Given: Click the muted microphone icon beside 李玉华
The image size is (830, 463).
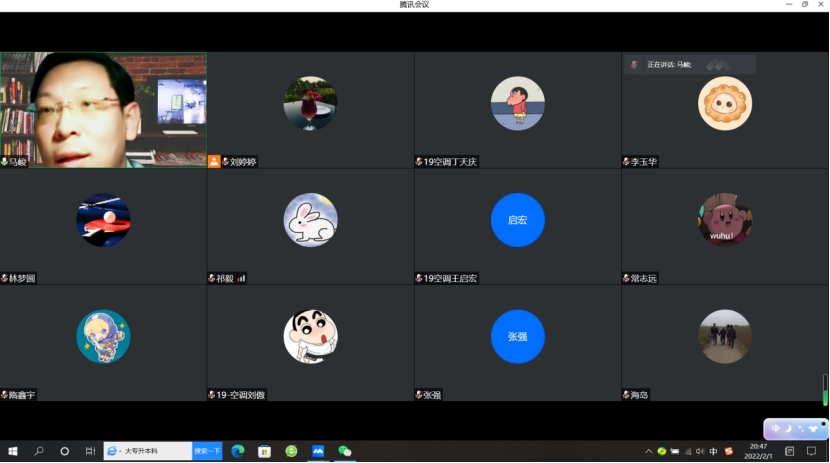Looking at the screenshot, I should click(x=626, y=162).
